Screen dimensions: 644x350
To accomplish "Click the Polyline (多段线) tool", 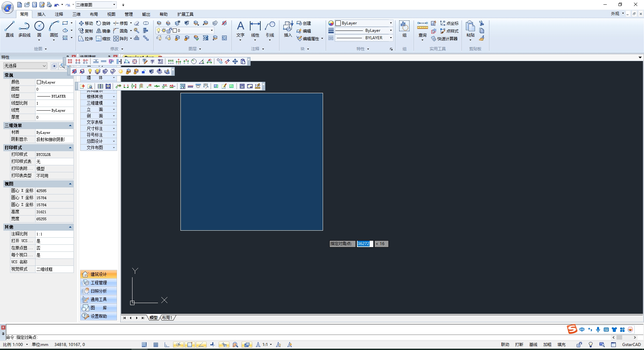I will tap(24, 29).
